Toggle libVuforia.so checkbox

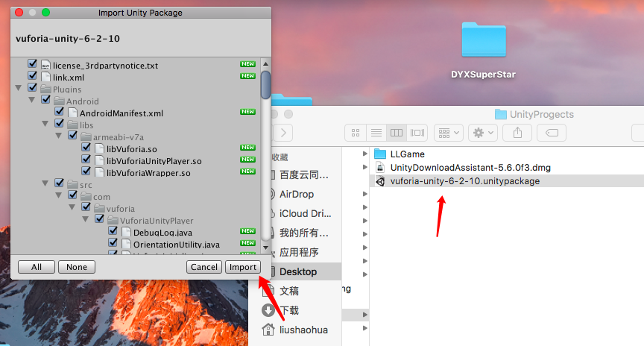[86, 147]
